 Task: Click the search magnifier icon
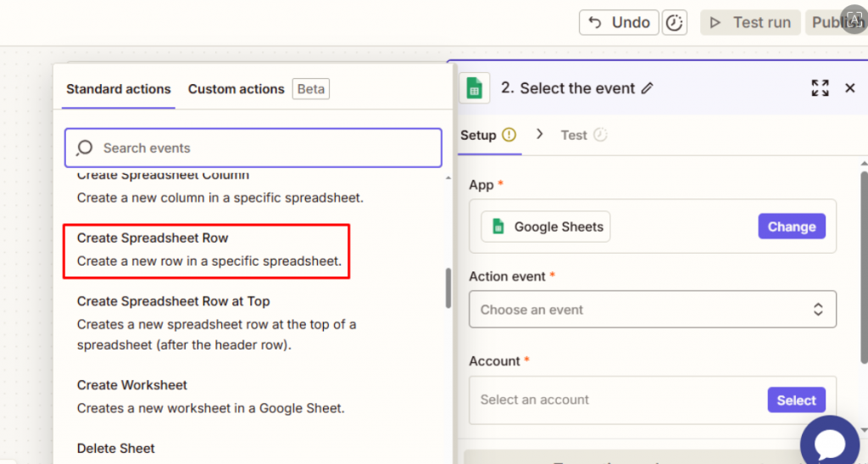click(x=85, y=148)
